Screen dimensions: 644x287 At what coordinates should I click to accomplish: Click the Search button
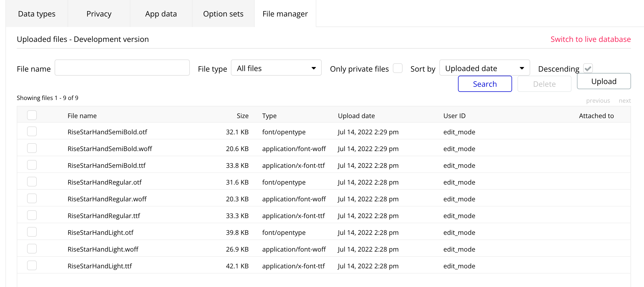pos(485,84)
